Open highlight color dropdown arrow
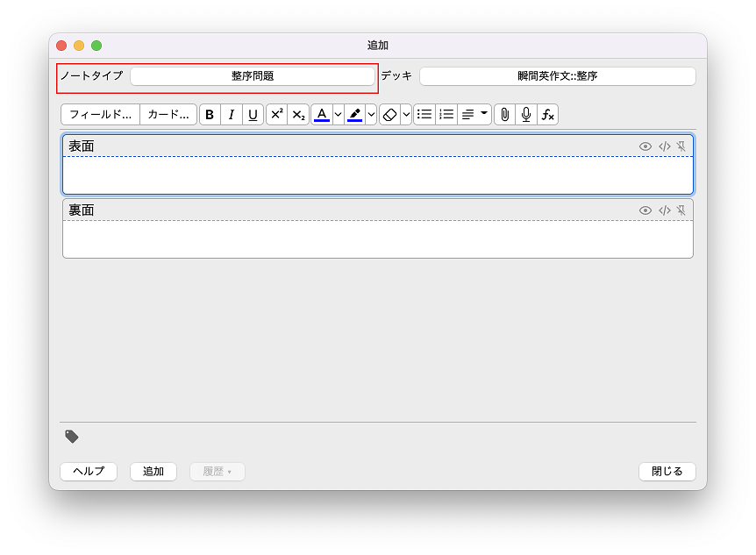Image resolution: width=756 pixels, height=555 pixels. click(x=371, y=115)
